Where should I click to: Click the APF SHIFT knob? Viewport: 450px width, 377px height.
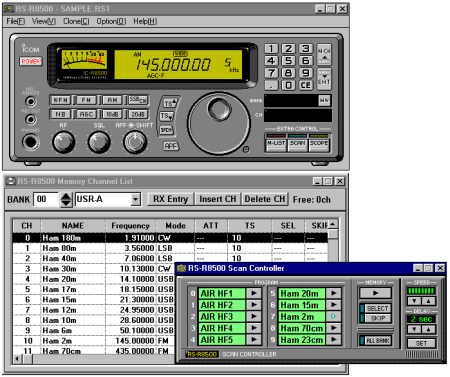tap(135, 142)
